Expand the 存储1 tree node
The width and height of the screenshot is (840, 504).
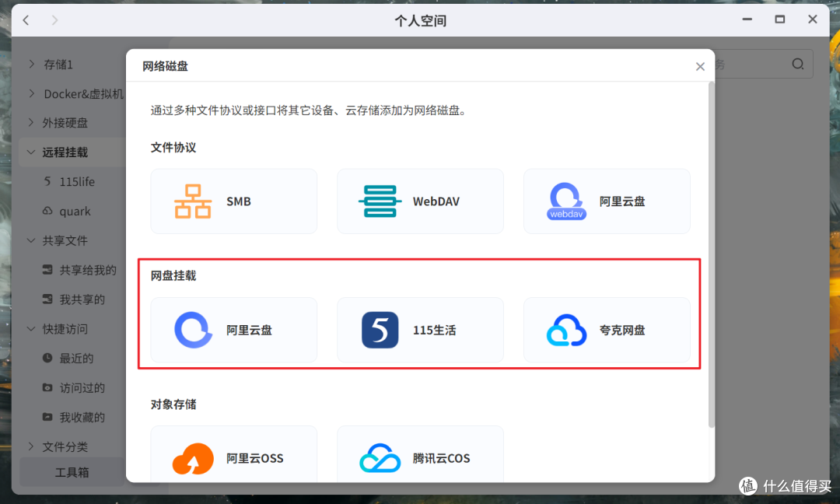pyautogui.click(x=31, y=65)
